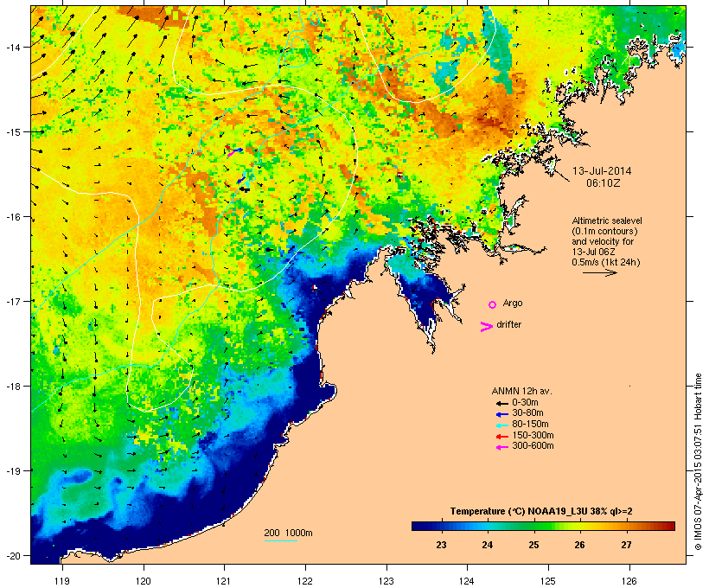Viewport: 709px width, 588px height.
Task: Click the dark red 27°C end of colorbar
Action: coord(668,526)
